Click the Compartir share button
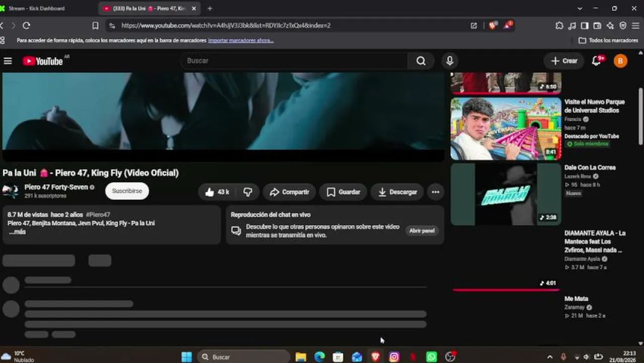644x363 pixels. (289, 192)
